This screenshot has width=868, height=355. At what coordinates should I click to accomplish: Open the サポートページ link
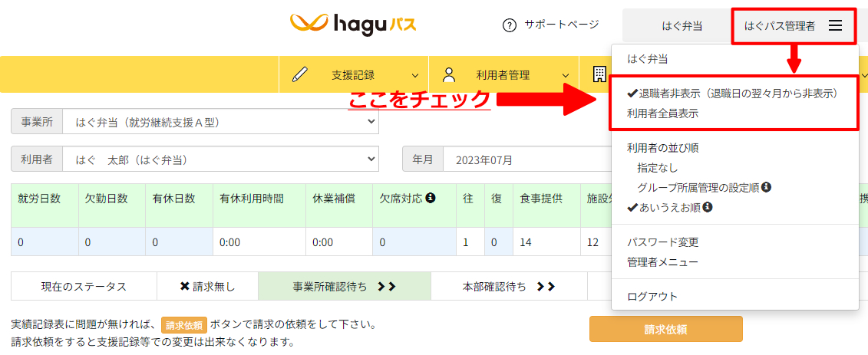coord(561,25)
